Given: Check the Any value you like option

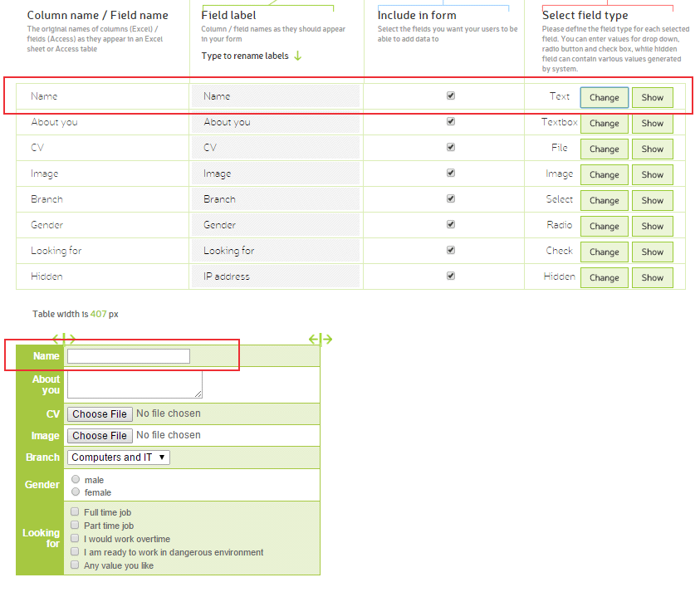Looking at the screenshot, I should (x=74, y=565).
